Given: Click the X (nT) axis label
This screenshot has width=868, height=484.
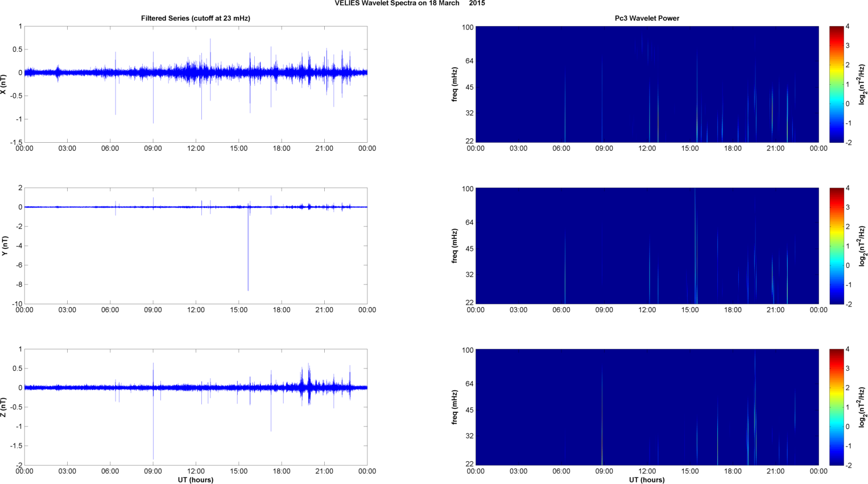Looking at the screenshot, I should [3, 84].
